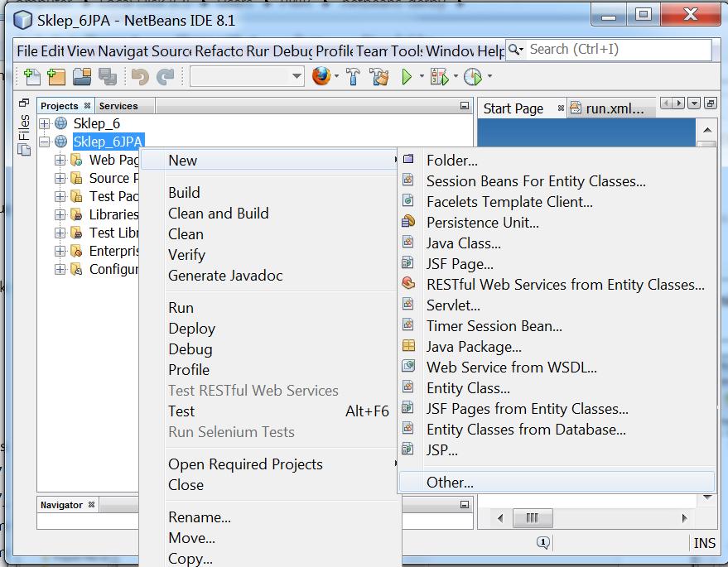728x567 pixels.
Task: Click the green Run Project arrow
Action: 407,76
